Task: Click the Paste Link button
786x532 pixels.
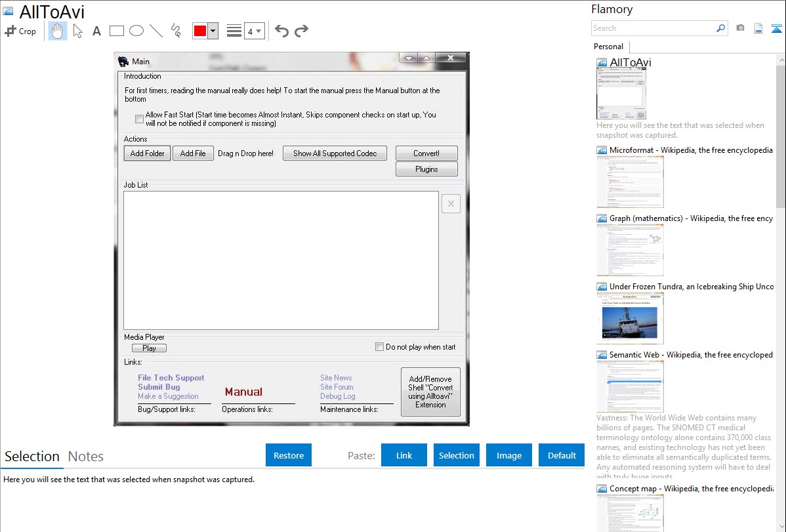Action: 404,455
